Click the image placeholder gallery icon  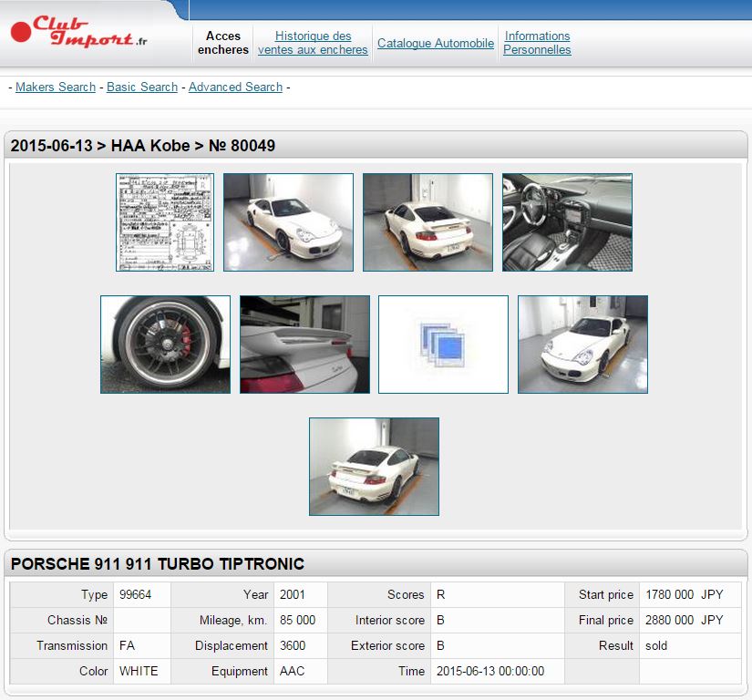[x=443, y=345]
